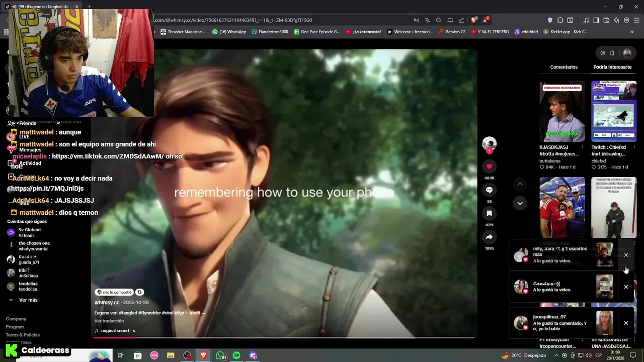The image size is (644, 362).
Task: Open comments via the speech bubble icon
Action: pyautogui.click(x=489, y=190)
